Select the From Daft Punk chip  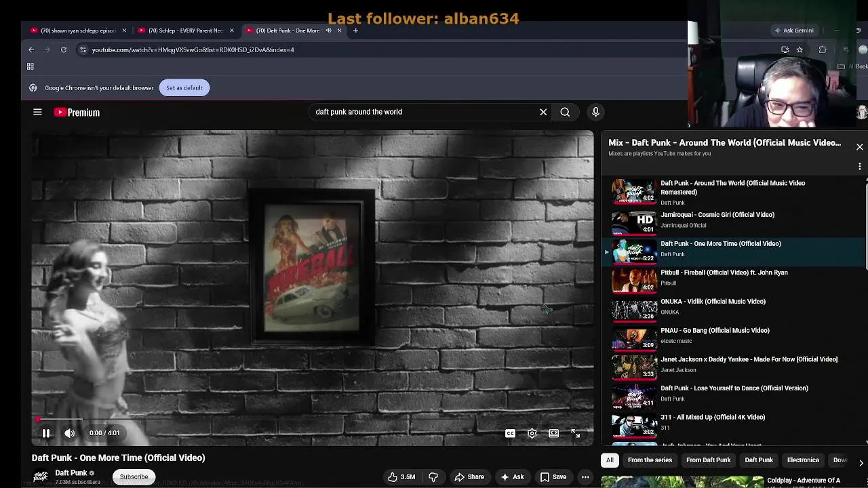pos(708,460)
